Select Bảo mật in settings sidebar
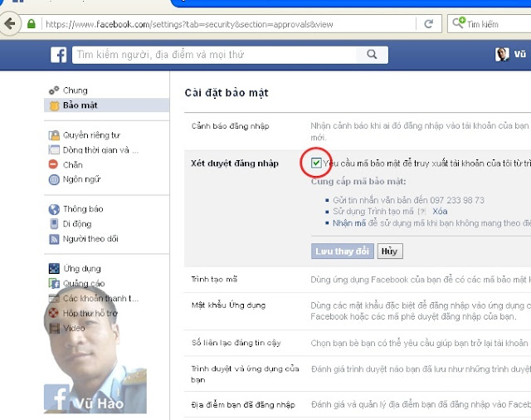Viewport: 531px width, 420px height. point(107,105)
